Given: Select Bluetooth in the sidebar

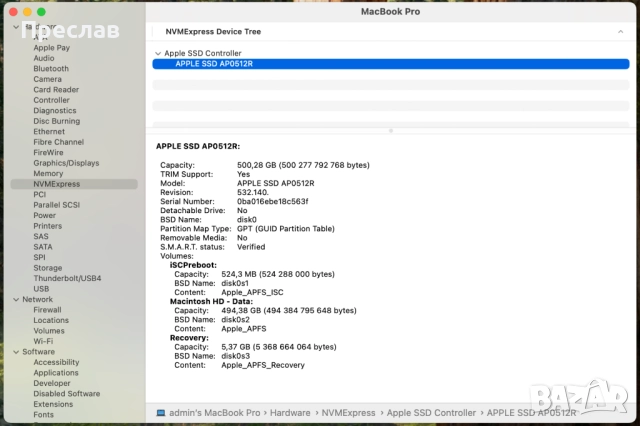Looking at the screenshot, I should click(x=51, y=69).
